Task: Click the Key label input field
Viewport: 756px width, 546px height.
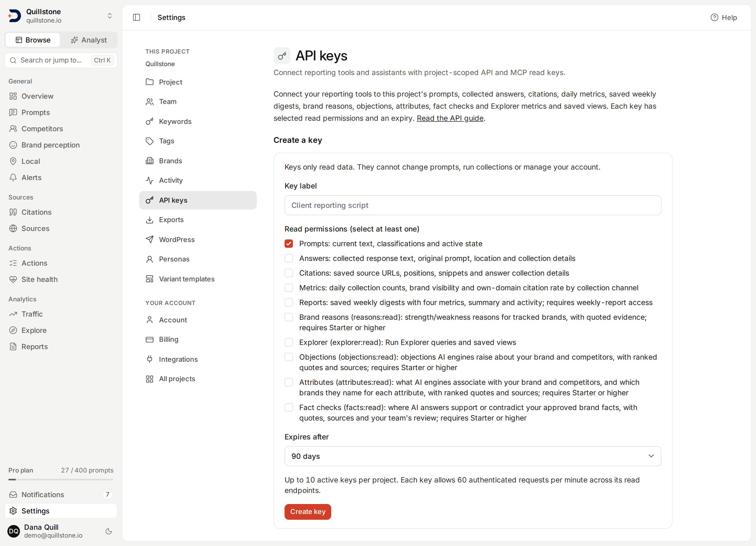Action: pos(473,205)
